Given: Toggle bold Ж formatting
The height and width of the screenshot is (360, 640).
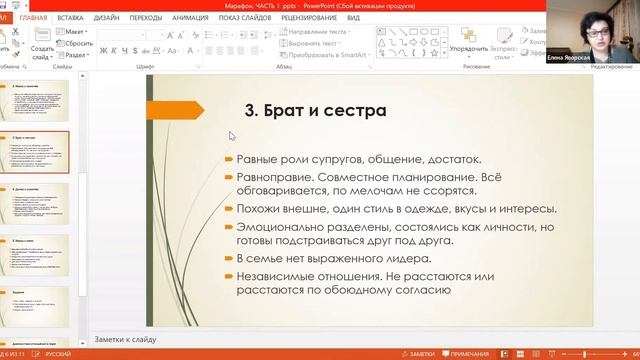Looking at the screenshot, I should pyautogui.click(x=104, y=51).
